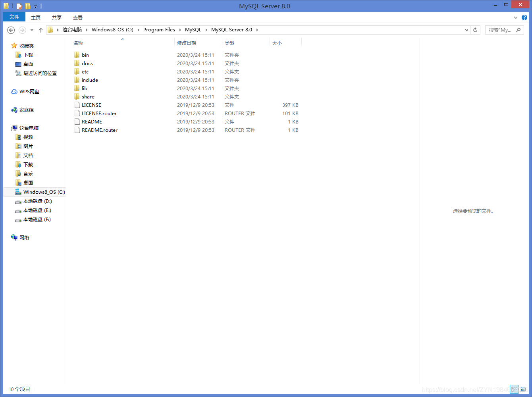This screenshot has width=532, height=397.
Task: Go forward with the forward arrow
Action: click(22, 30)
